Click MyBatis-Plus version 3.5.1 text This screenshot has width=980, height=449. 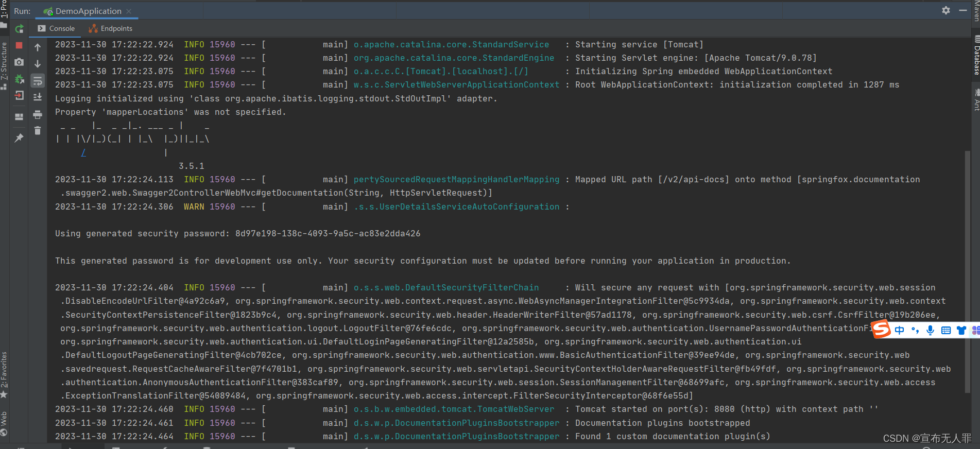[x=192, y=166]
